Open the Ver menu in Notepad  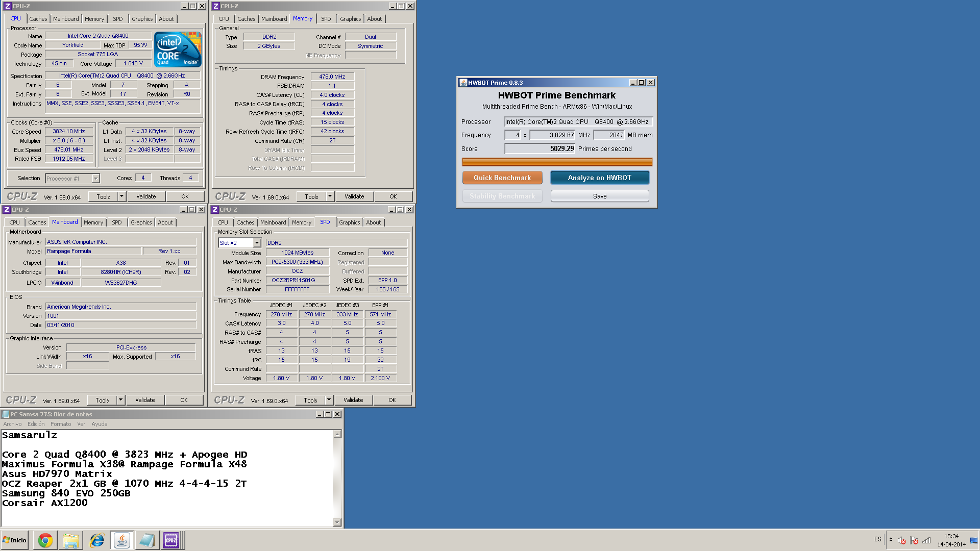click(x=81, y=424)
